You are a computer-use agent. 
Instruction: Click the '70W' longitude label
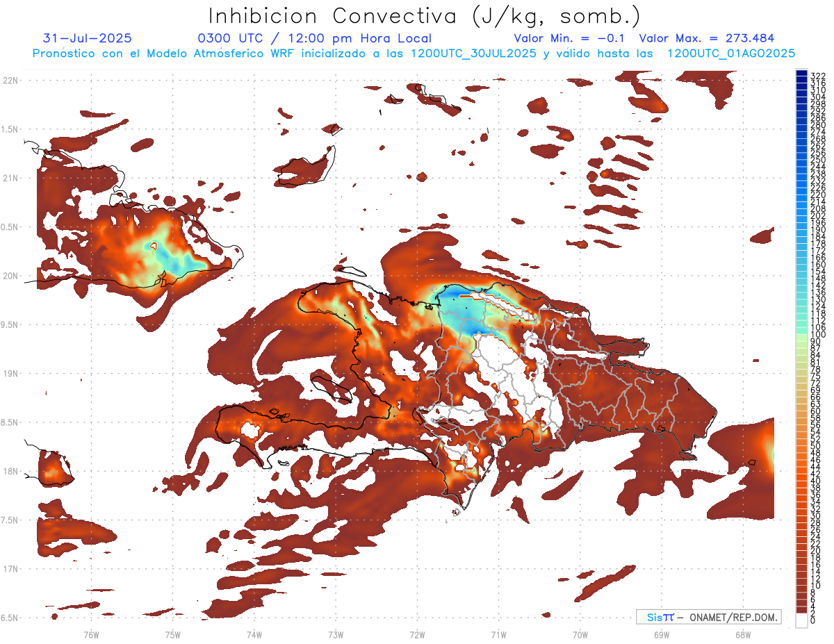pyautogui.click(x=580, y=634)
